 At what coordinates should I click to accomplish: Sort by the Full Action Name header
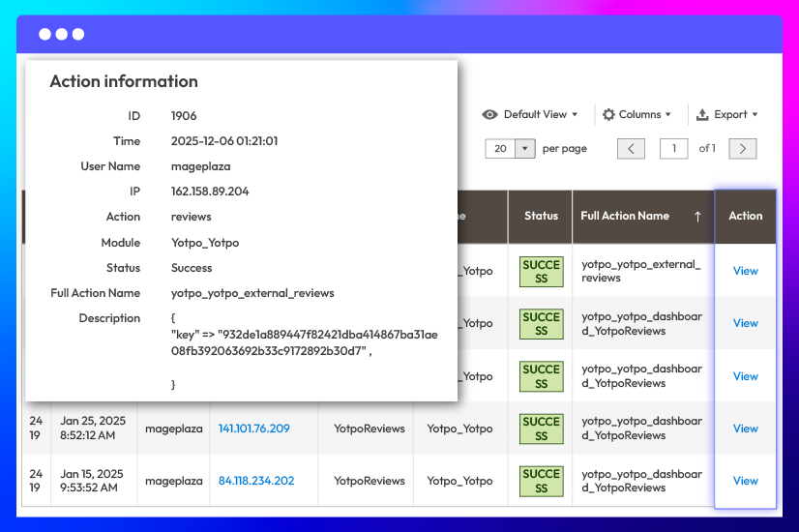coord(643,216)
